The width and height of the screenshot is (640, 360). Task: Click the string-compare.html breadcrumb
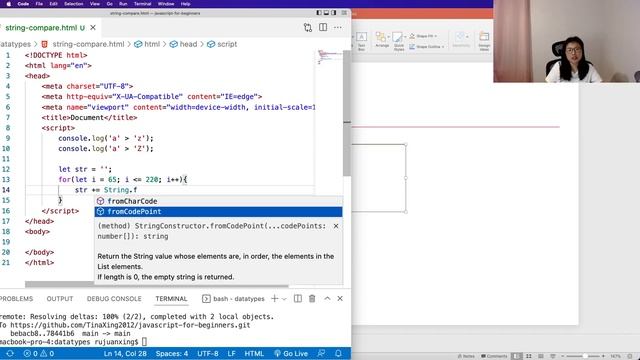coord(88,44)
